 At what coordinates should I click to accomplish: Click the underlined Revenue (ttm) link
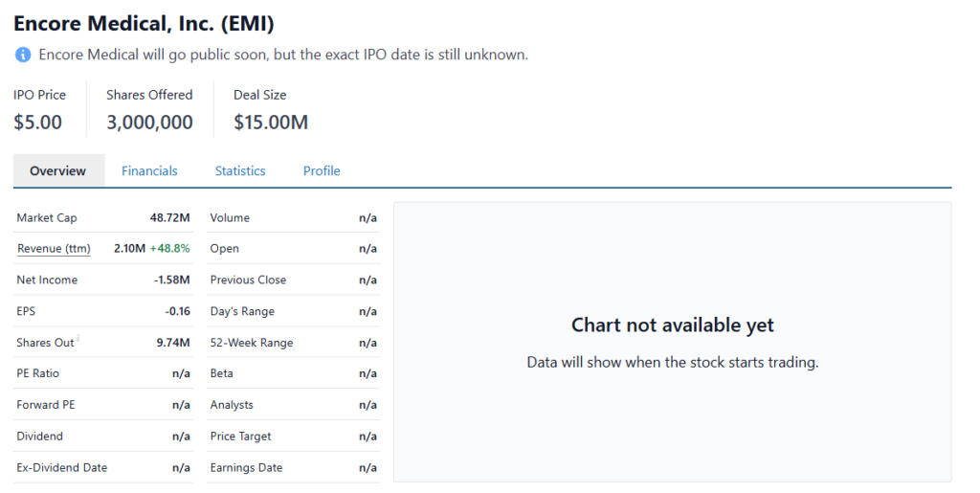[x=54, y=249]
